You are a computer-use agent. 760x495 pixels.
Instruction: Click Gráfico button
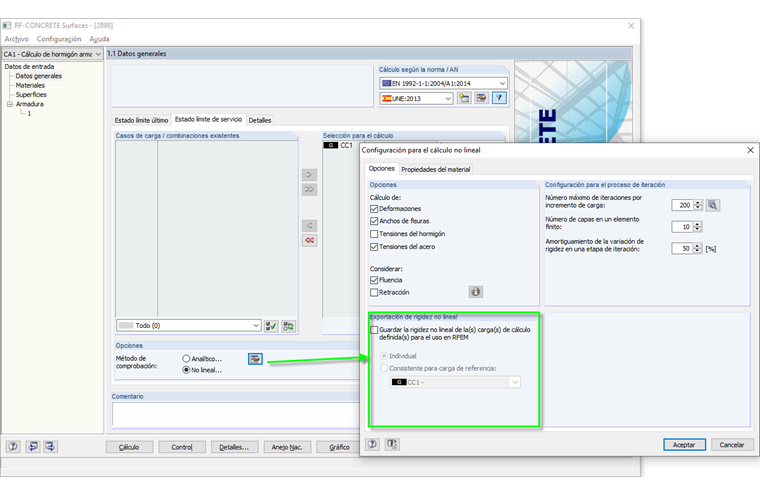coord(339,447)
